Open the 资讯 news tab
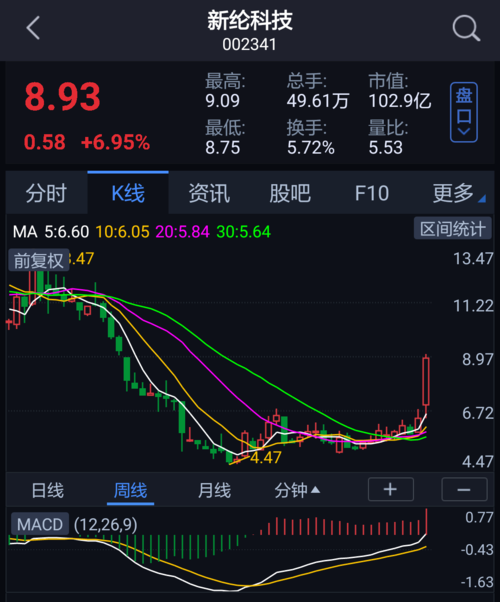Viewport: 500px width, 602px height. (209, 193)
